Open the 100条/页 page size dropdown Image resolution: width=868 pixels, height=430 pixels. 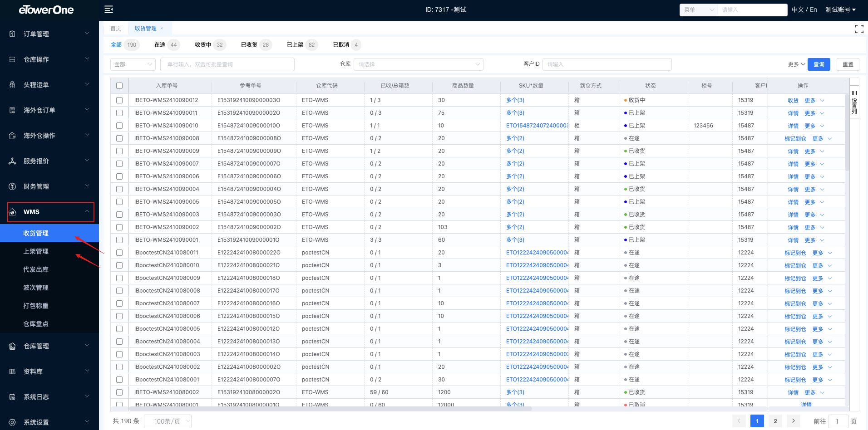168,421
